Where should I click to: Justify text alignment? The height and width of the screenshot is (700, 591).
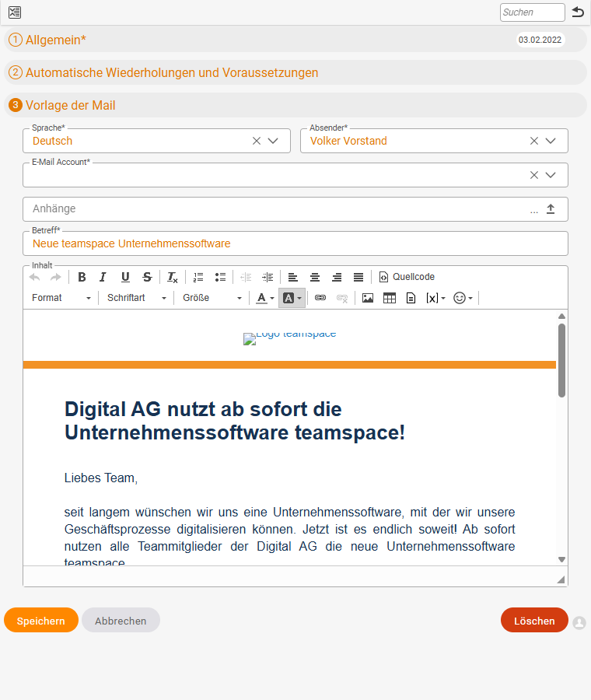click(x=358, y=277)
